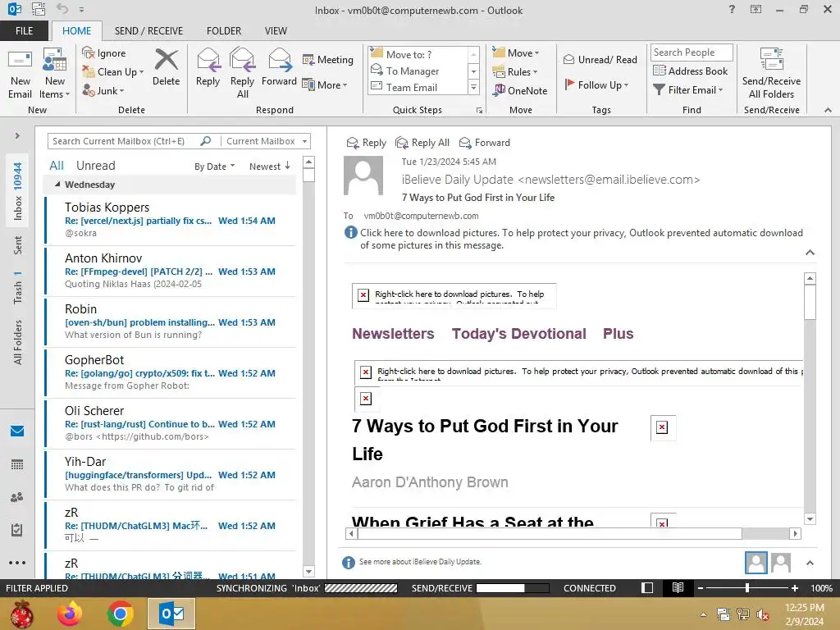Screen dimensions: 840x630
Task: Open the Junk dropdown
Action: tap(103, 90)
